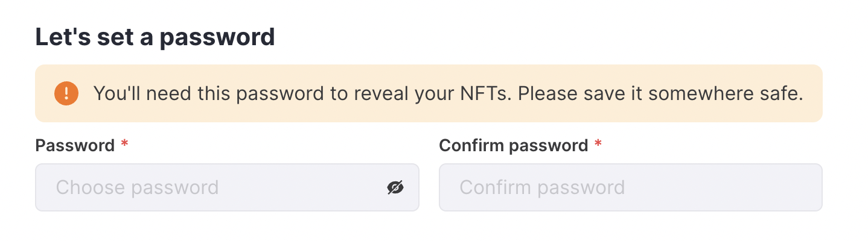
Task: Click the "Let's set a password" heading
Action: (x=155, y=37)
